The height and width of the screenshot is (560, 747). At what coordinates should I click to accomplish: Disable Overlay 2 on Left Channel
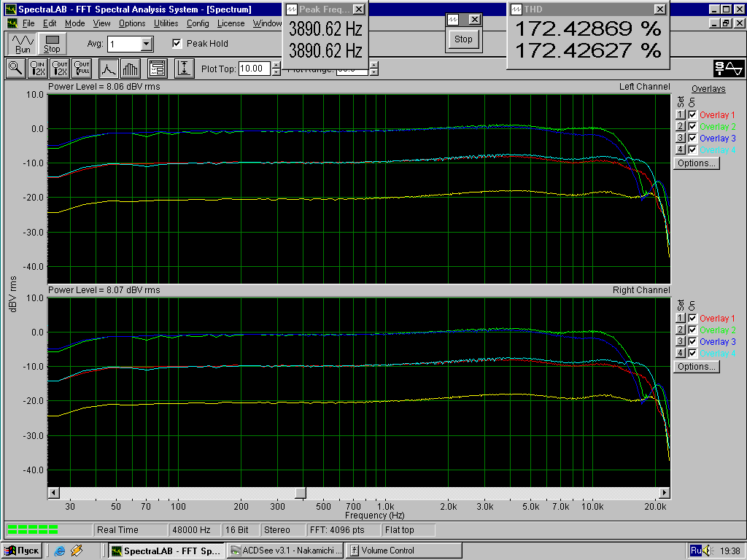point(693,126)
